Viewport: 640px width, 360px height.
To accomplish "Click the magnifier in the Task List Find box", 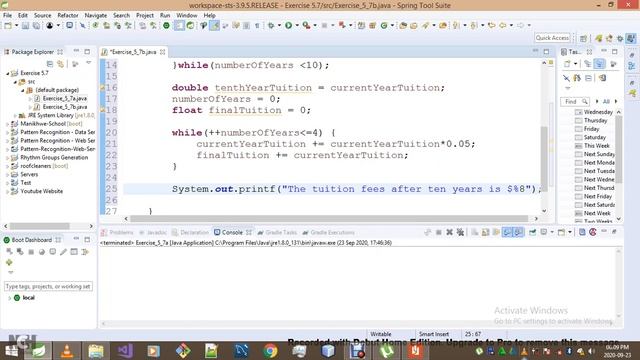I will [585, 101].
